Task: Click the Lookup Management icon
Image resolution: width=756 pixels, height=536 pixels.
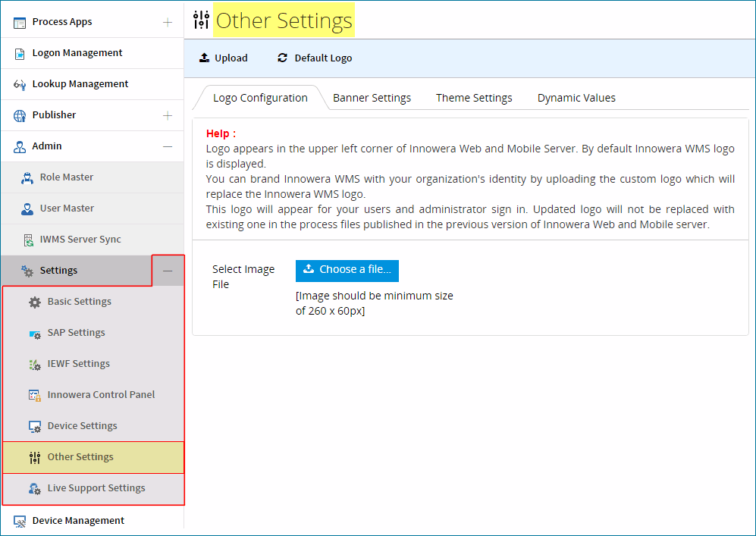Action: (x=19, y=84)
